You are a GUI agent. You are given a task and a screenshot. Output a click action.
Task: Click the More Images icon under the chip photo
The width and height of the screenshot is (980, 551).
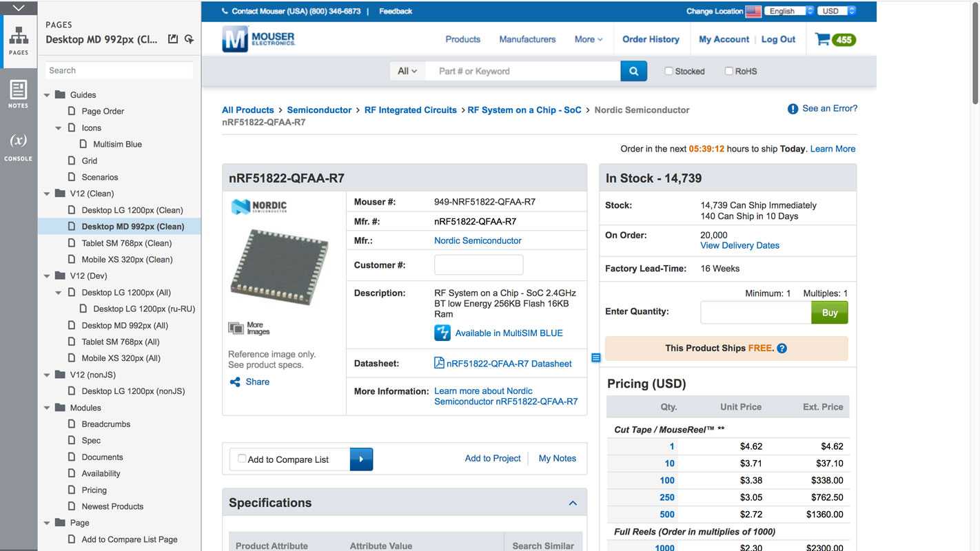click(x=235, y=327)
